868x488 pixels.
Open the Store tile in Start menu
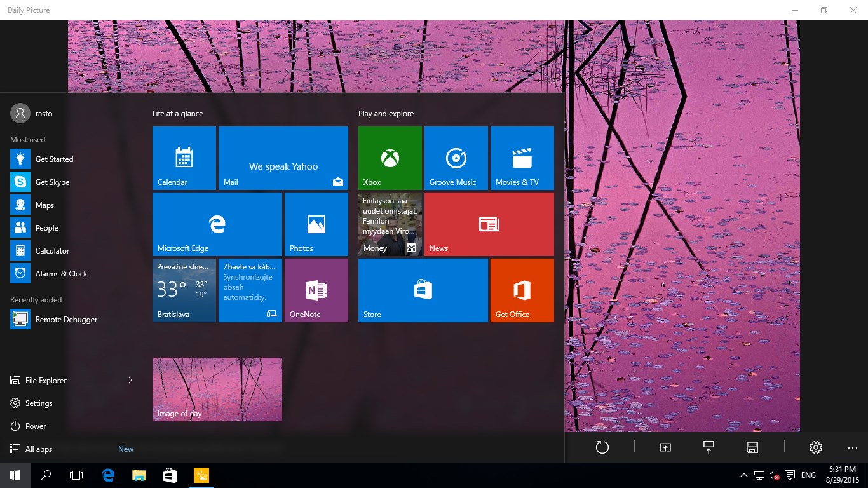click(423, 290)
